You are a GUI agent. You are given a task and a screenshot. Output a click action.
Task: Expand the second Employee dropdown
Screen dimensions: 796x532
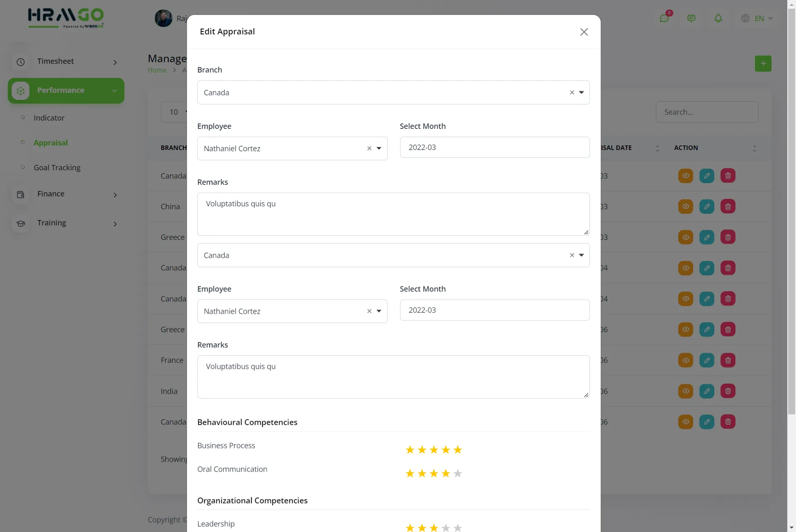click(x=379, y=311)
